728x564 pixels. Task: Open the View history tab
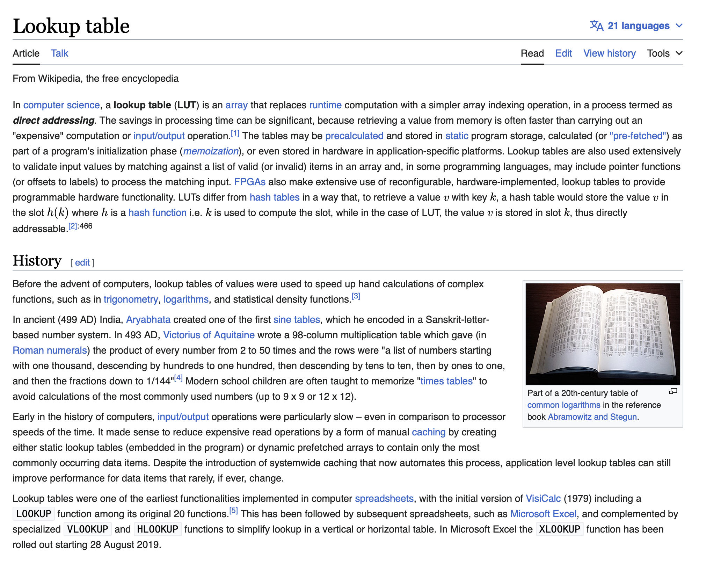[610, 53]
